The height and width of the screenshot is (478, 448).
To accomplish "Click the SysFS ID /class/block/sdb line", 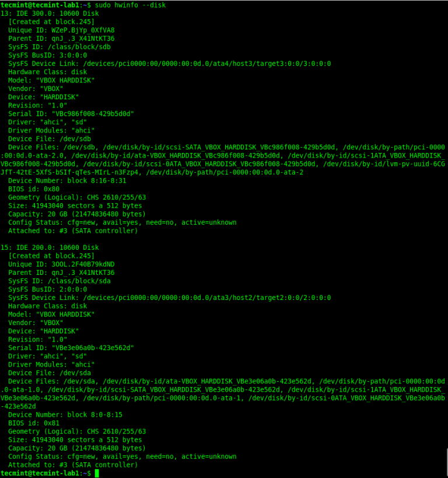I will tap(60, 47).
